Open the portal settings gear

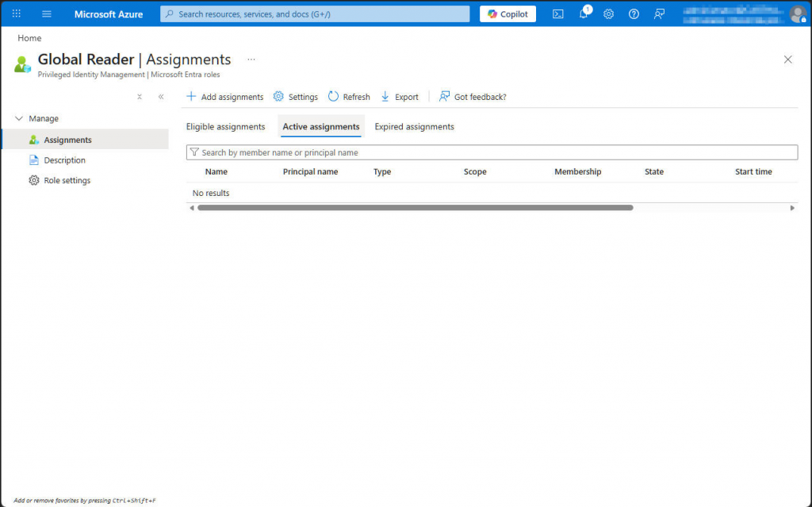pyautogui.click(x=608, y=13)
